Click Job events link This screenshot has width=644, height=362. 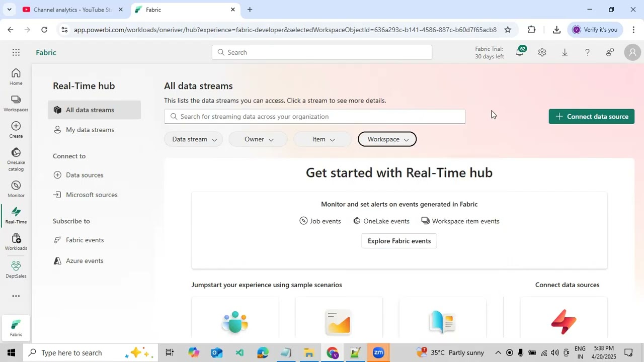click(x=320, y=221)
